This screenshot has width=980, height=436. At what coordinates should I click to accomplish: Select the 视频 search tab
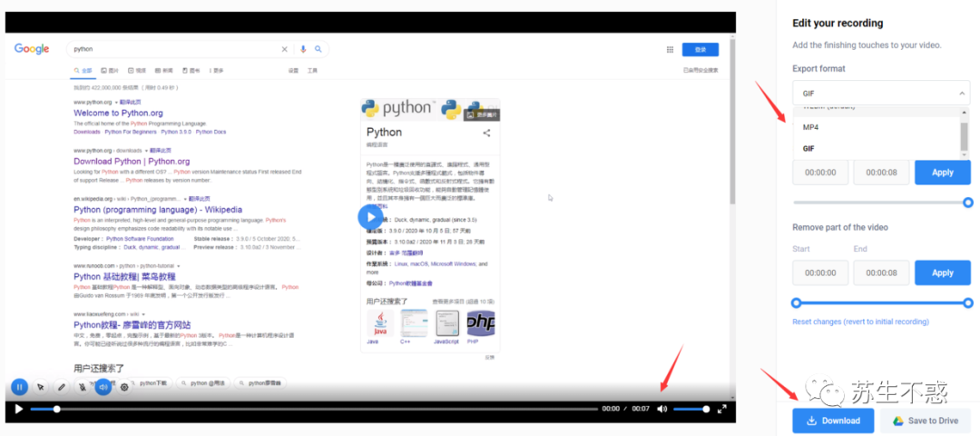tap(137, 71)
